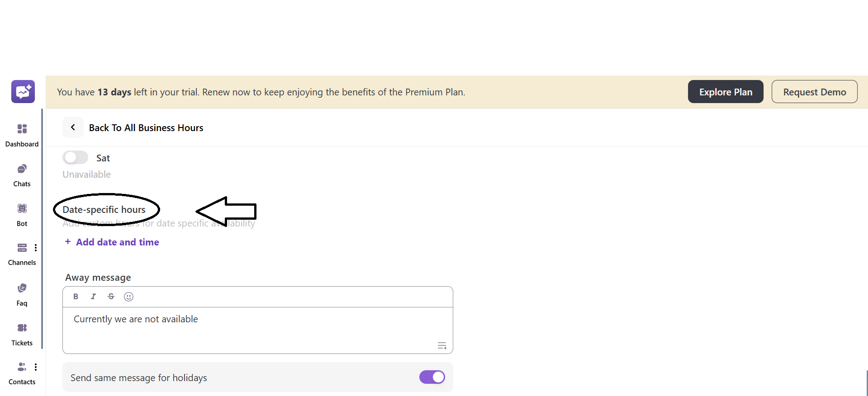This screenshot has height=396, width=868.
Task: Click the app logo icon
Action: coord(23,92)
